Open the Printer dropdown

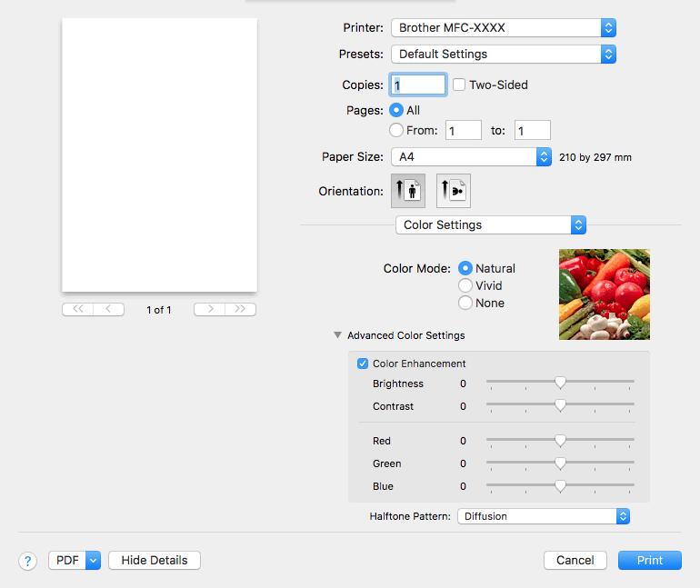coord(504,27)
